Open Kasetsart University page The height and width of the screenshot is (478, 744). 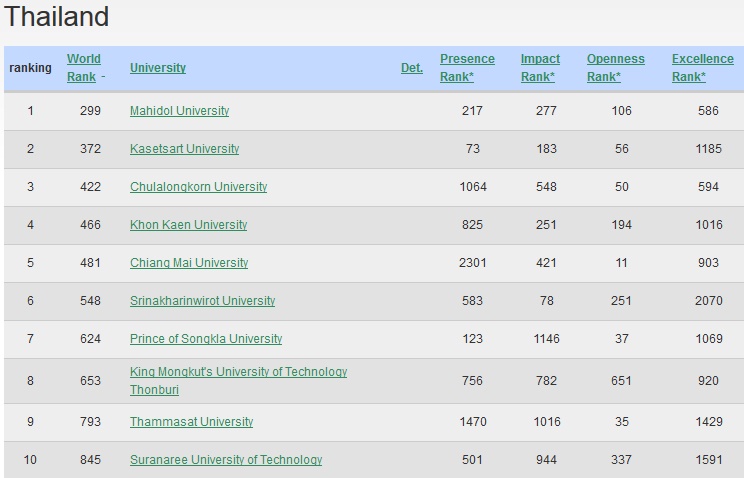pyautogui.click(x=184, y=149)
